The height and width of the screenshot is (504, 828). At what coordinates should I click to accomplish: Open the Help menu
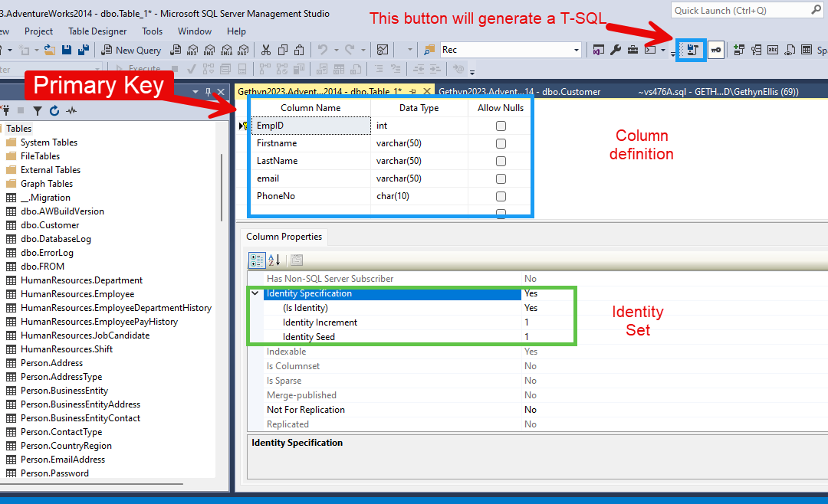[236, 31]
